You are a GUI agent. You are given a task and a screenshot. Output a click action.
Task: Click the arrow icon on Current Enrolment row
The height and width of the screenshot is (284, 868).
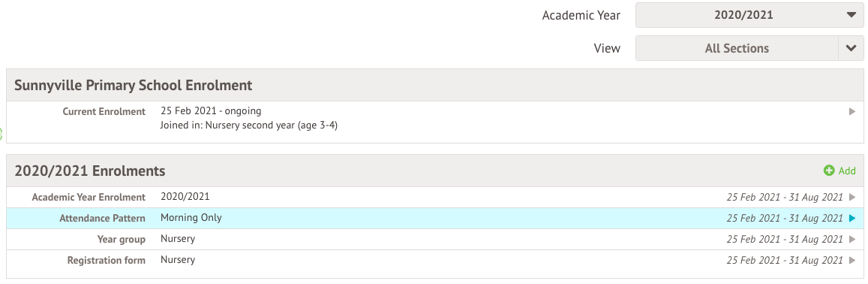852,111
